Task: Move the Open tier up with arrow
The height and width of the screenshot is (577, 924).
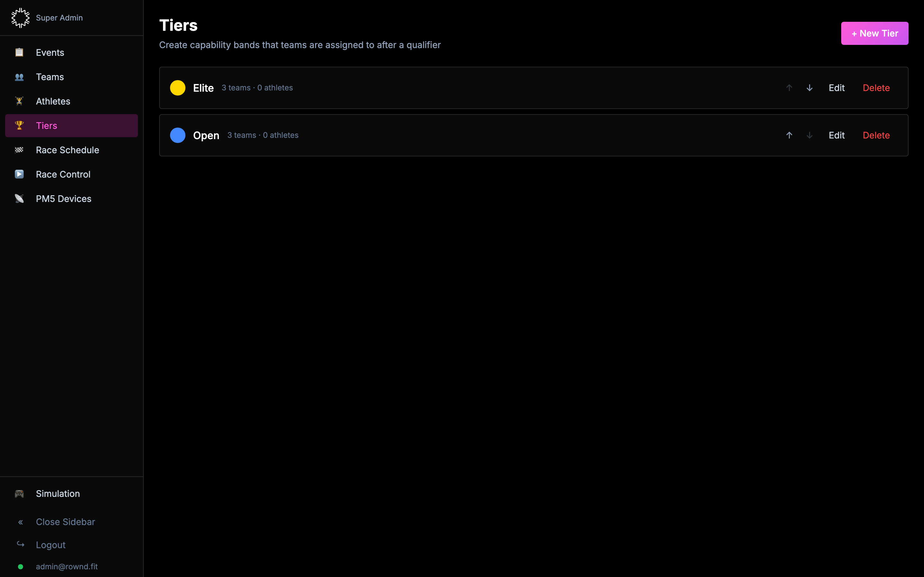Action: coord(789,135)
